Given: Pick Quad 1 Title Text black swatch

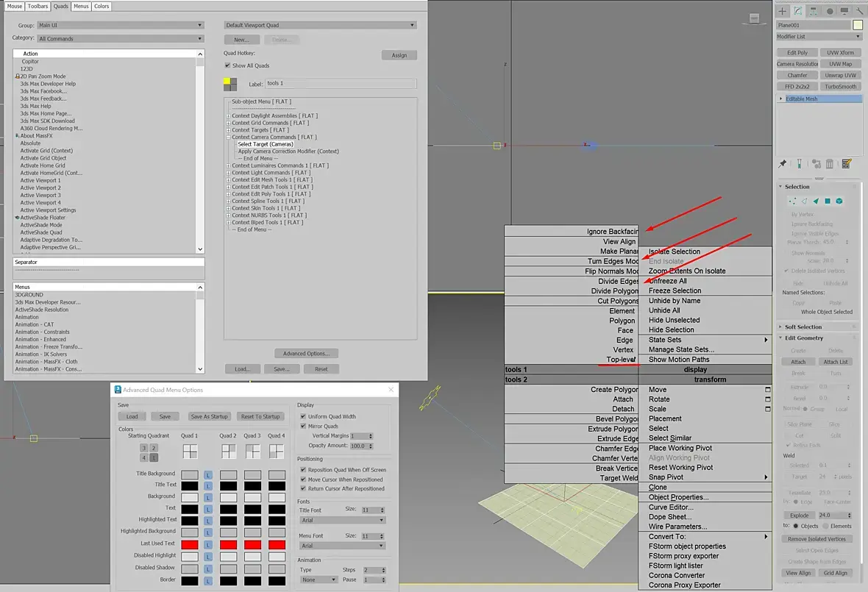Looking at the screenshot, I should [x=189, y=486].
